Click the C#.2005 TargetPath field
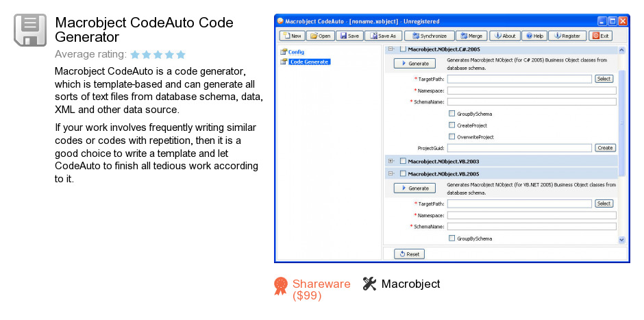Viewport: 644px width, 320px height. (x=519, y=79)
